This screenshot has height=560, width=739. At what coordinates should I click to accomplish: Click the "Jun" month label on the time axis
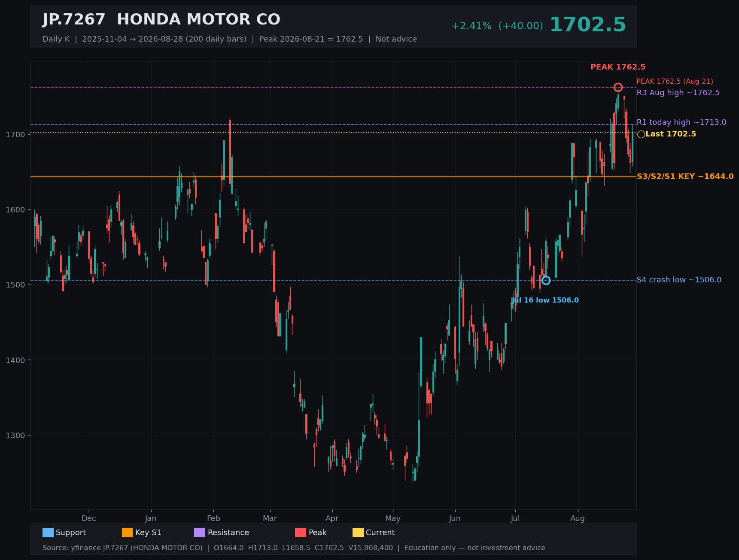pyautogui.click(x=455, y=518)
